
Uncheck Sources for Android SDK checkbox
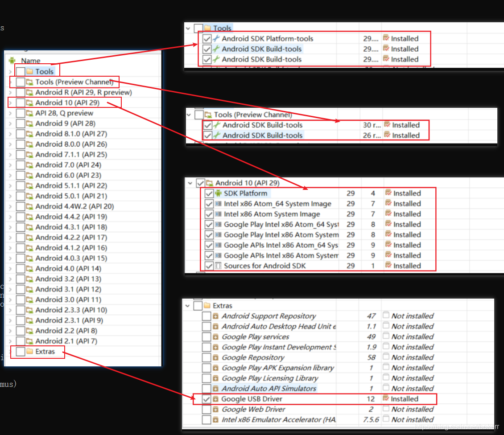coord(209,266)
